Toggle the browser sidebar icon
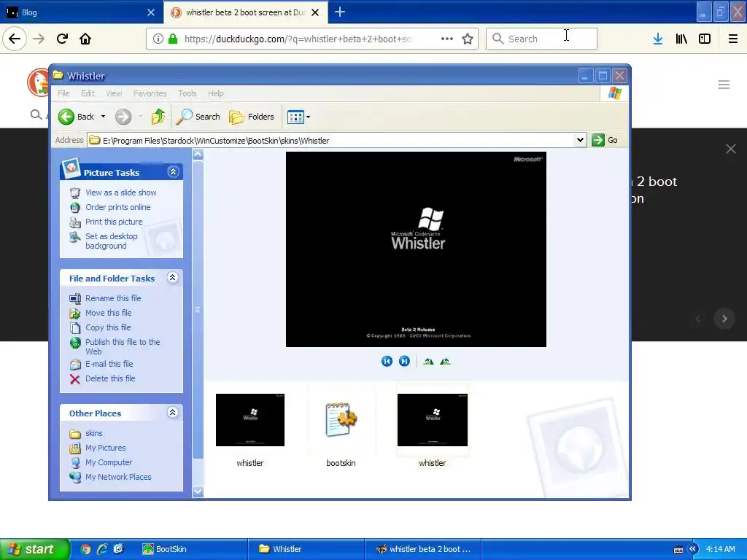 [705, 39]
